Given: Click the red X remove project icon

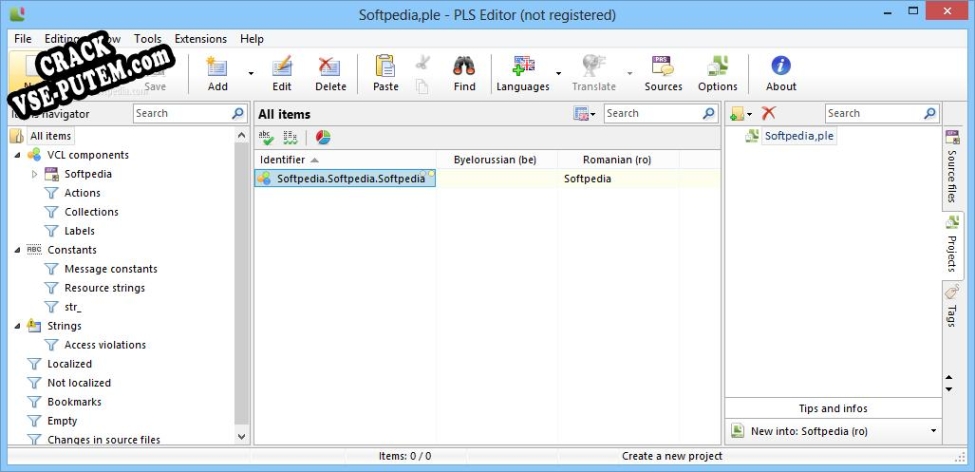Looking at the screenshot, I should 769,113.
